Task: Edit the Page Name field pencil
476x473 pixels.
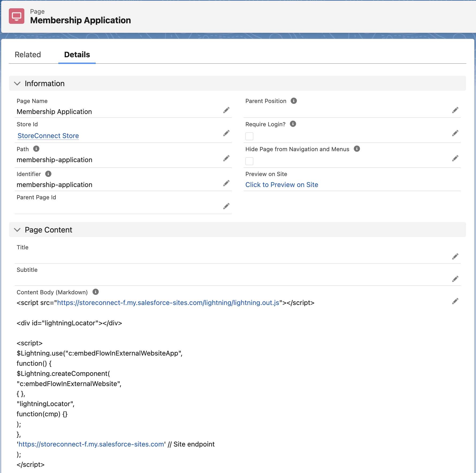Action: (226, 110)
